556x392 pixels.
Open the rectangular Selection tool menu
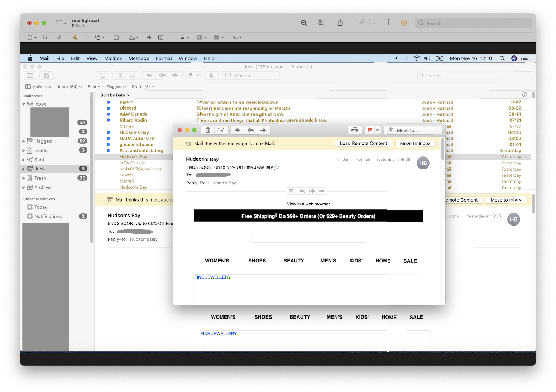coord(32,37)
